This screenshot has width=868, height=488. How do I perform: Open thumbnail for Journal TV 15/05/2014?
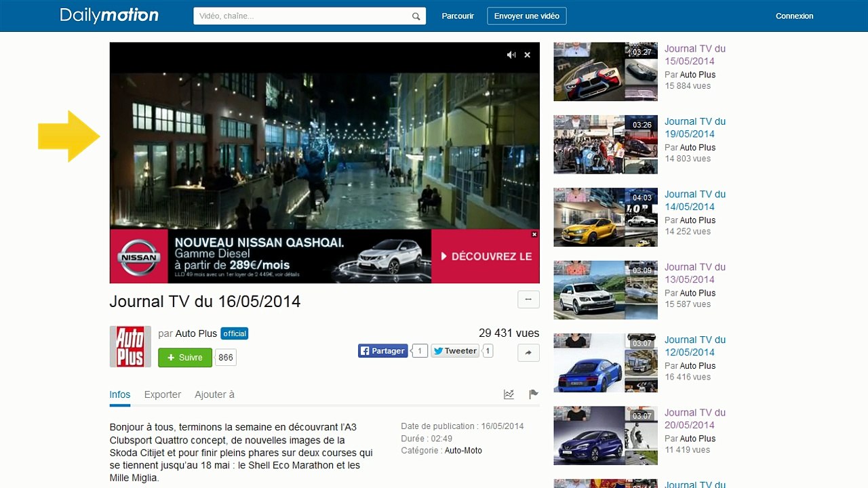[606, 72]
